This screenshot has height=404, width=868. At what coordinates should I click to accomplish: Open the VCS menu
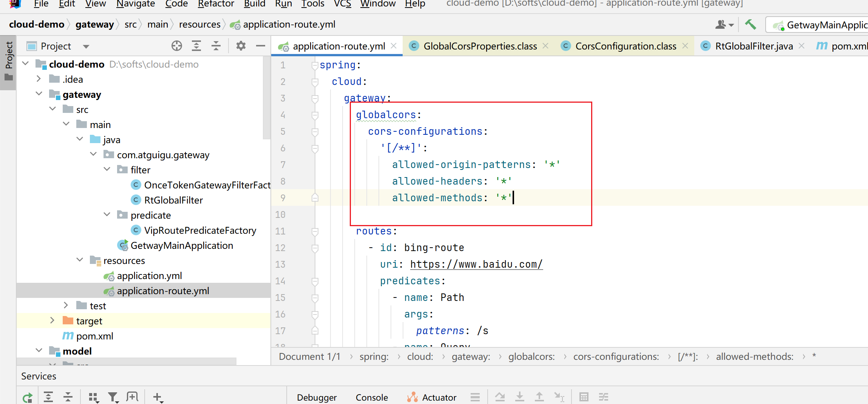(x=342, y=4)
